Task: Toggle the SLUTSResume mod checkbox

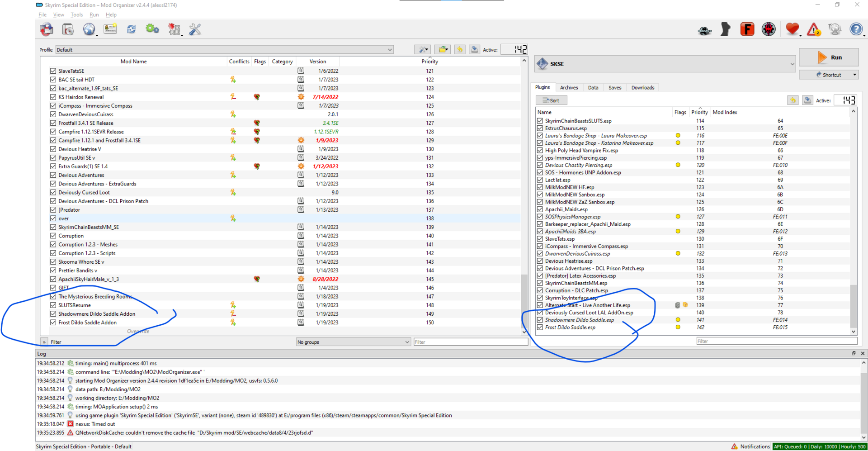Action: tap(53, 305)
